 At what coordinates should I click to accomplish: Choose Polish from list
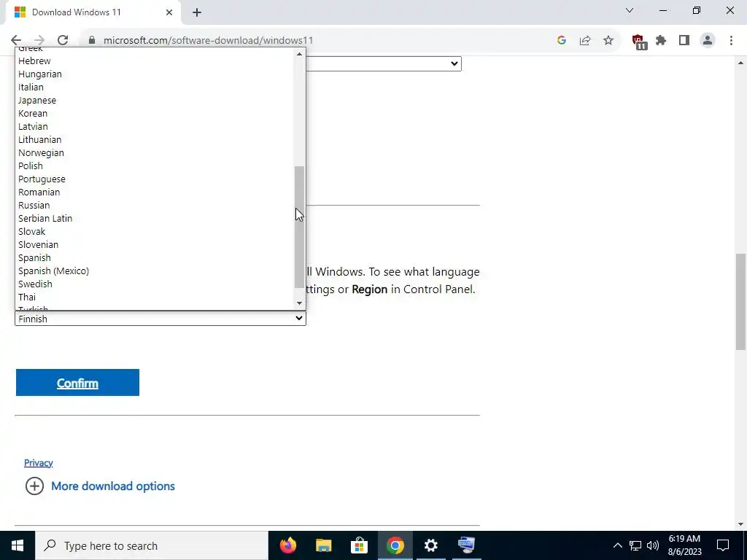point(155,166)
